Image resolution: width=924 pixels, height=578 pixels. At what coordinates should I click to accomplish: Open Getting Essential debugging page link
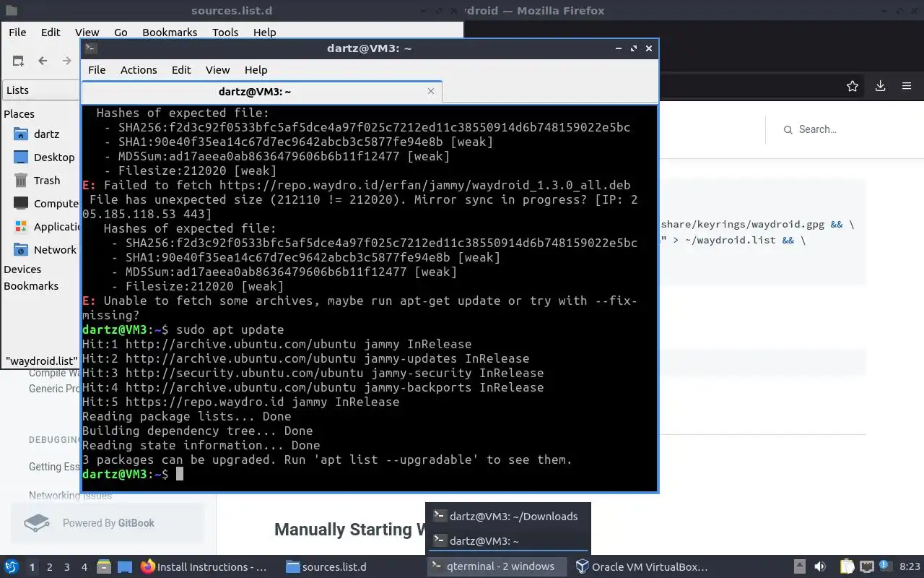[x=54, y=467]
